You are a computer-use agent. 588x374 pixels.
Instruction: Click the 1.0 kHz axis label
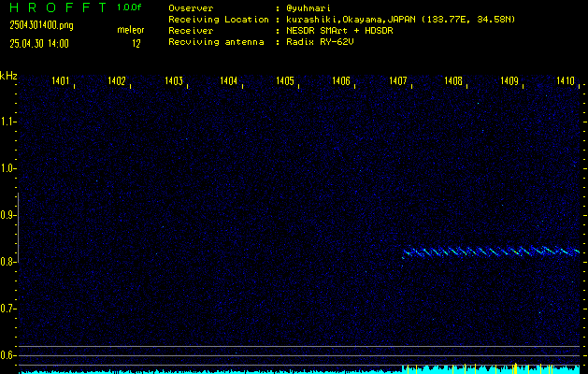pos(7,168)
